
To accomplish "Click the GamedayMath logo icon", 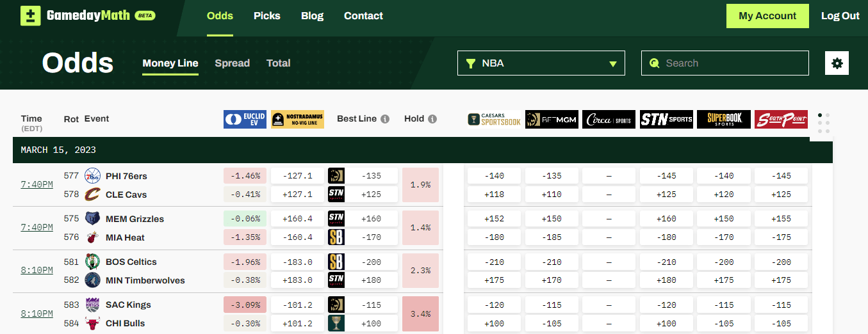I will [x=31, y=16].
